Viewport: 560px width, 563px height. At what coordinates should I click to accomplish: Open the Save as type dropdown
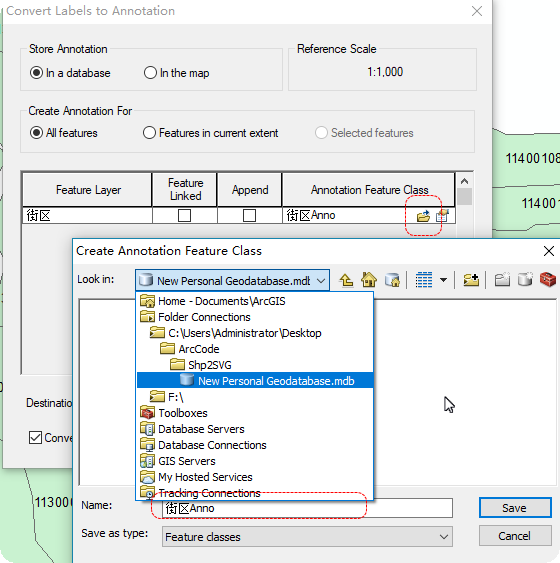click(x=444, y=537)
